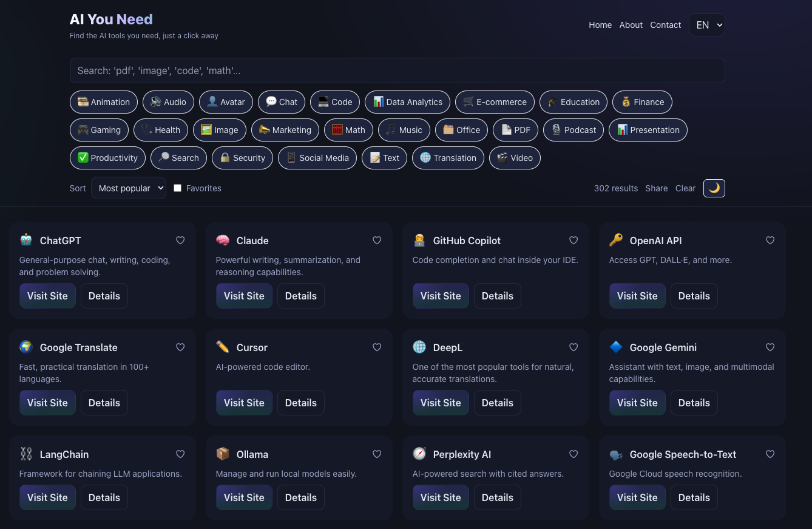
Task: Click the Google Speech-to-Text heart icon
Action: tap(770, 454)
